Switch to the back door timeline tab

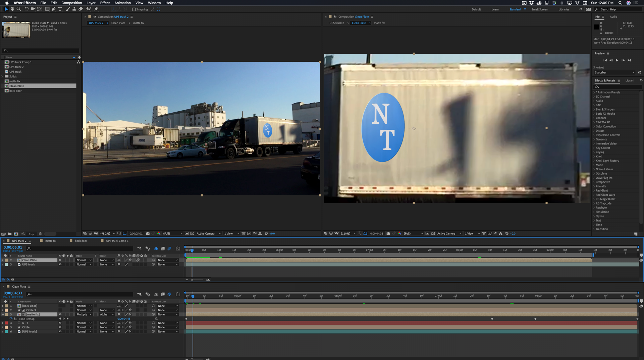81,241
